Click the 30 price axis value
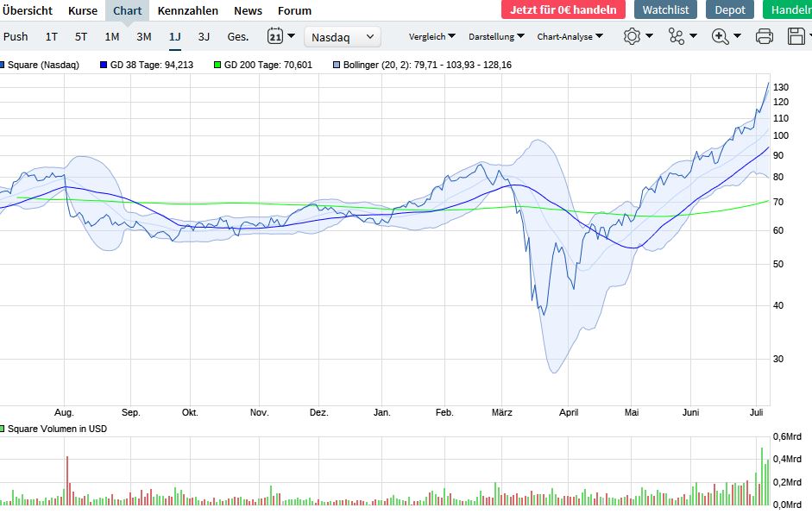812x514 pixels. click(778, 359)
